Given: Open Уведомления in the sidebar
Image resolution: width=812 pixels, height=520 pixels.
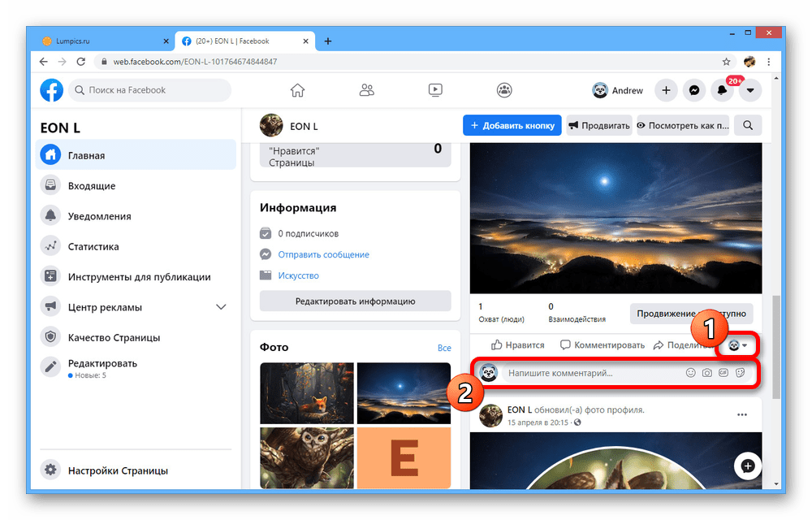Looking at the screenshot, I should point(136,216).
